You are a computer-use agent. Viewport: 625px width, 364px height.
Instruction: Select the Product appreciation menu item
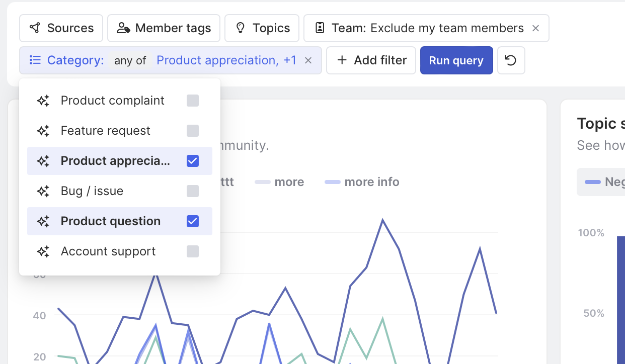pos(120,161)
